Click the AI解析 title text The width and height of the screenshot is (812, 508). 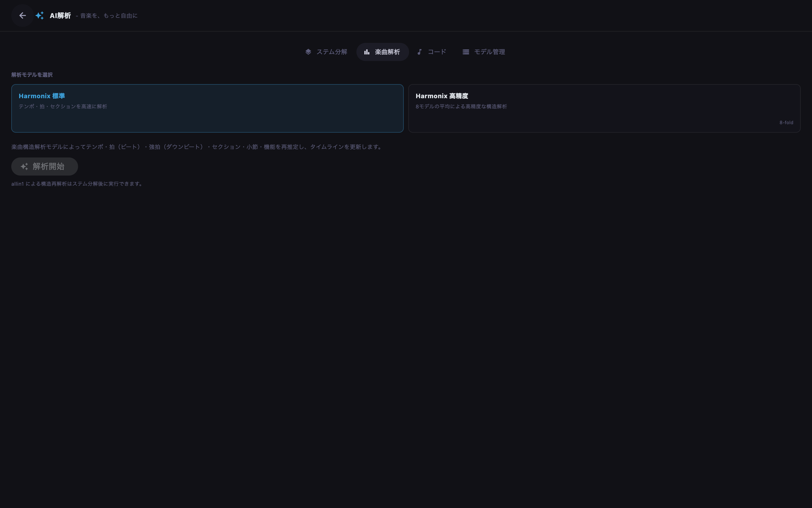pos(60,16)
